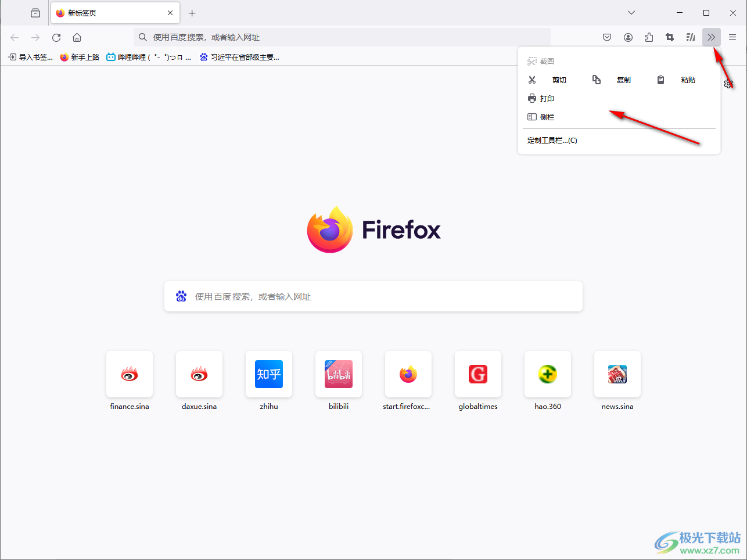The height and width of the screenshot is (560, 747).
Task: Open 新手上路 bookmark
Action: coord(80,57)
